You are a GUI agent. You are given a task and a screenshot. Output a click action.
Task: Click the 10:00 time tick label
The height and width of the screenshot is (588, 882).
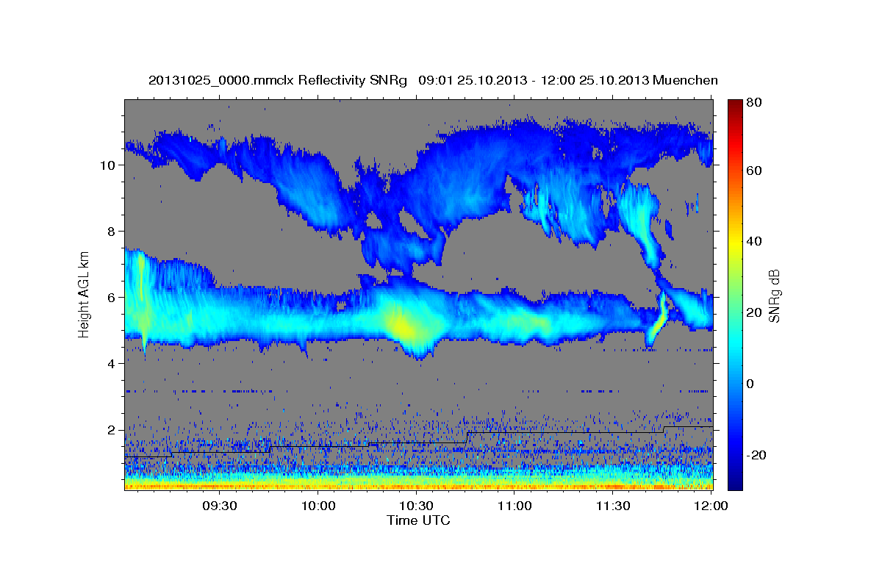[318, 506]
